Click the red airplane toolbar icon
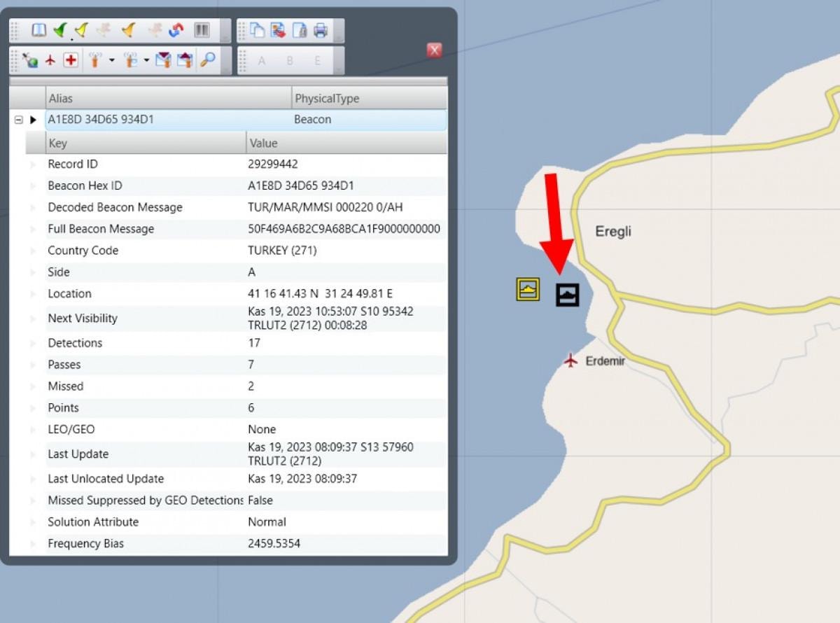The height and width of the screenshot is (623, 840). click(50, 61)
